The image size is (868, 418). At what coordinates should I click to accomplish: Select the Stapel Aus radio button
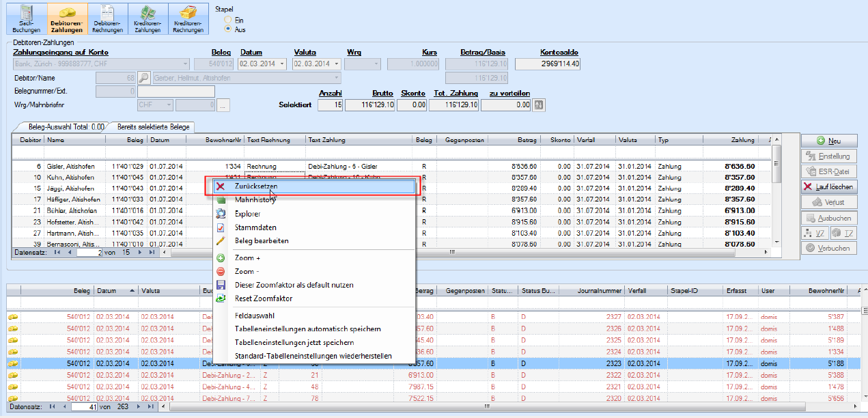[x=229, y=29]
